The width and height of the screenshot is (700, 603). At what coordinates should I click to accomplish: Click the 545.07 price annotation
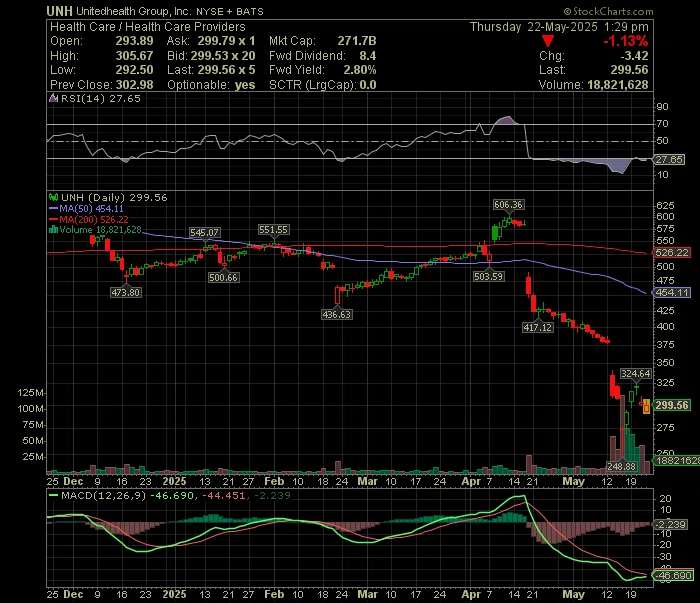click(x=204, y=233)
